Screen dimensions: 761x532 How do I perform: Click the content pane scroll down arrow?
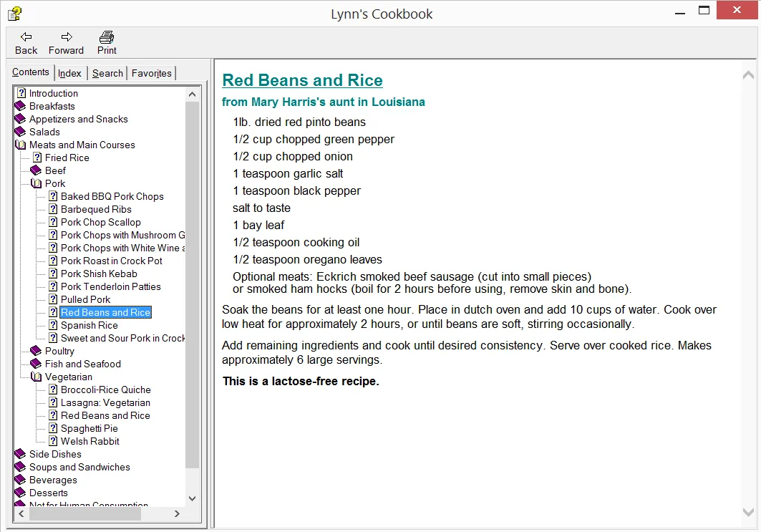pos(748,512)
